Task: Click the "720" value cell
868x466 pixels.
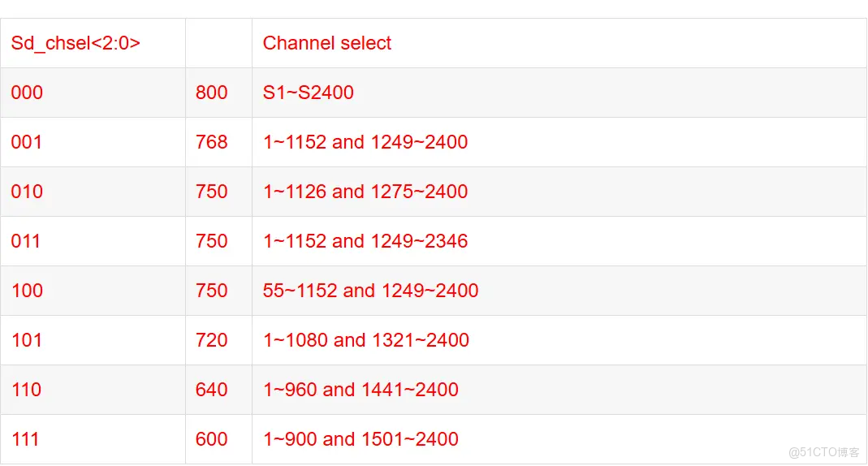Action: tap(211, 340)
